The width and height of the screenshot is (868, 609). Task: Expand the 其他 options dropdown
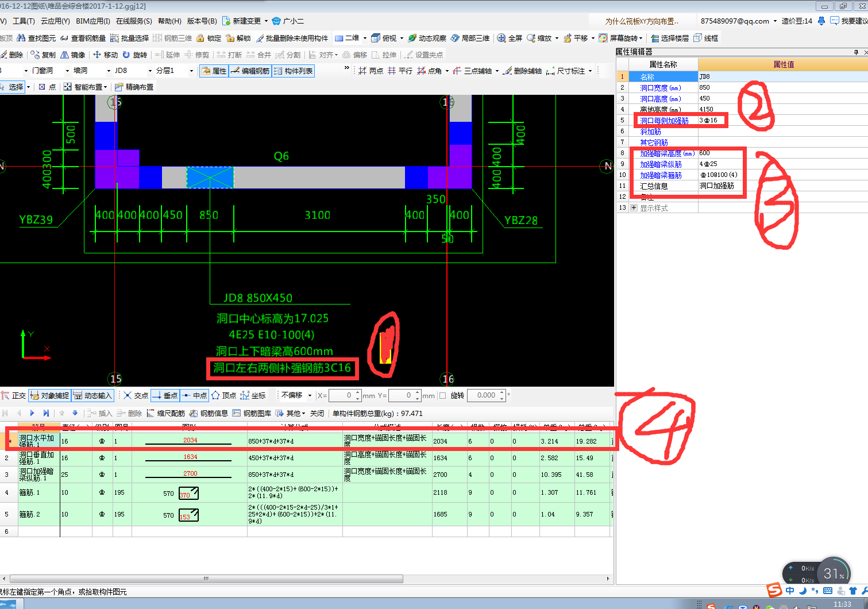click(290, 413)
